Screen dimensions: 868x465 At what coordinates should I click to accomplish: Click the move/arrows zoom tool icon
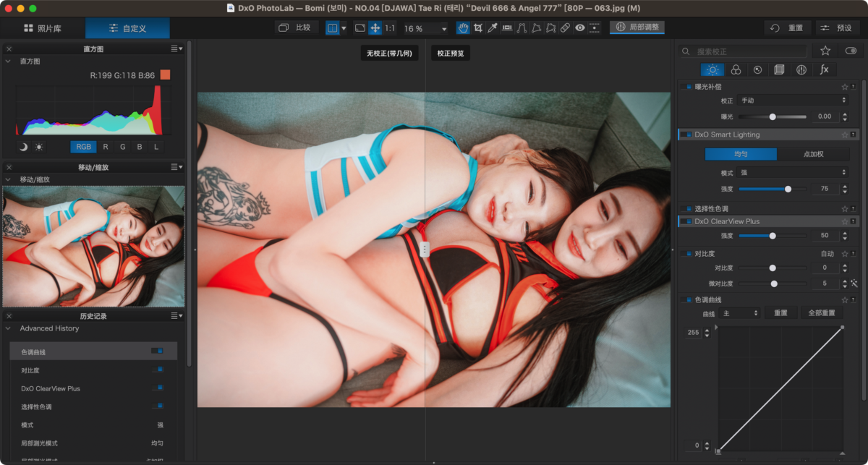[x=375, y=28]
